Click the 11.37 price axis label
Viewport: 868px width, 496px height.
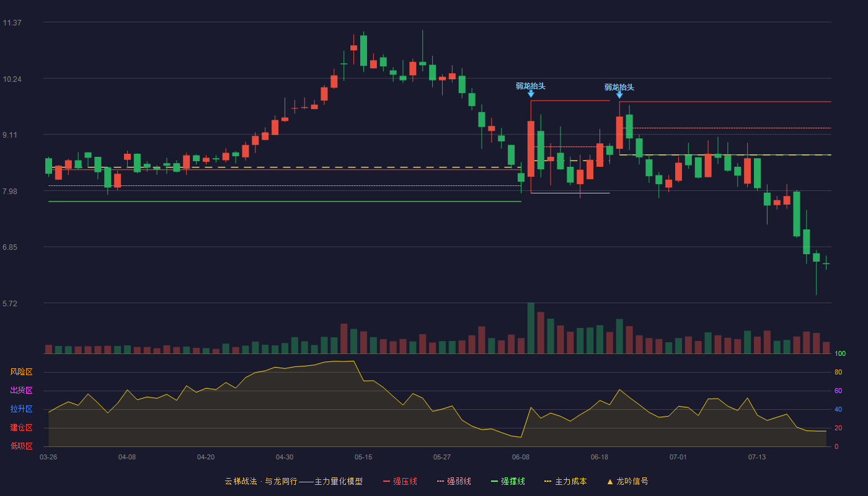(x=12, y=23)
